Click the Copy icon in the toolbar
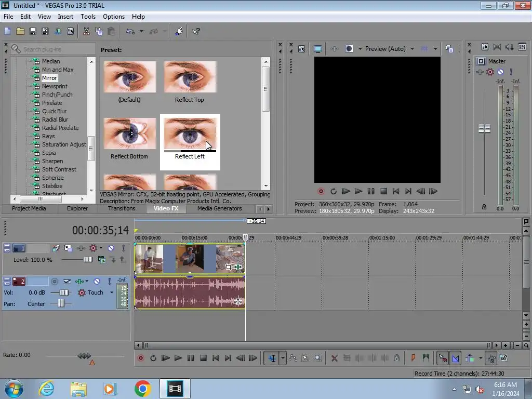Screen dimensions: 532x399 99,31
